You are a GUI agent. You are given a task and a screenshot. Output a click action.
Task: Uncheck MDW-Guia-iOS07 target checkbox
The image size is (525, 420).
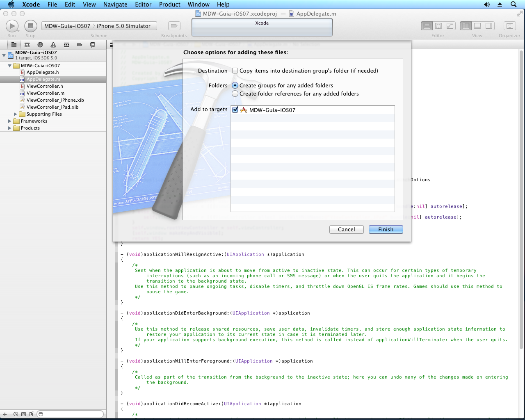pyautogui.click(x=235, y=110)
